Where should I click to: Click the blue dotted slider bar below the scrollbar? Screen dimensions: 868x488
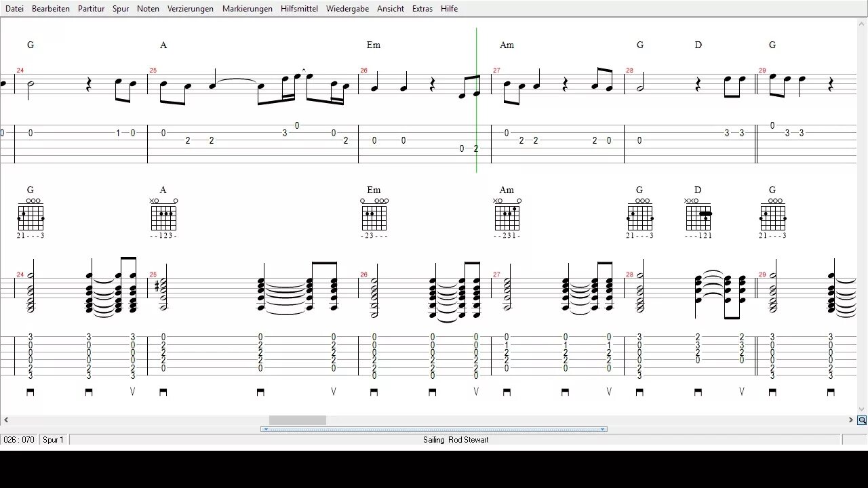[x=434, y=429]
